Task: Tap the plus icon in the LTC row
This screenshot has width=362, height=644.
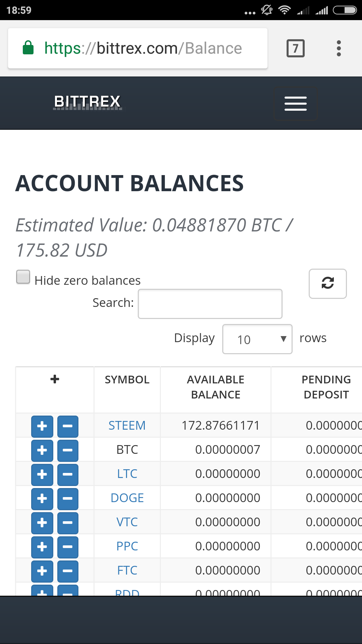Action: tap(42, 475)
